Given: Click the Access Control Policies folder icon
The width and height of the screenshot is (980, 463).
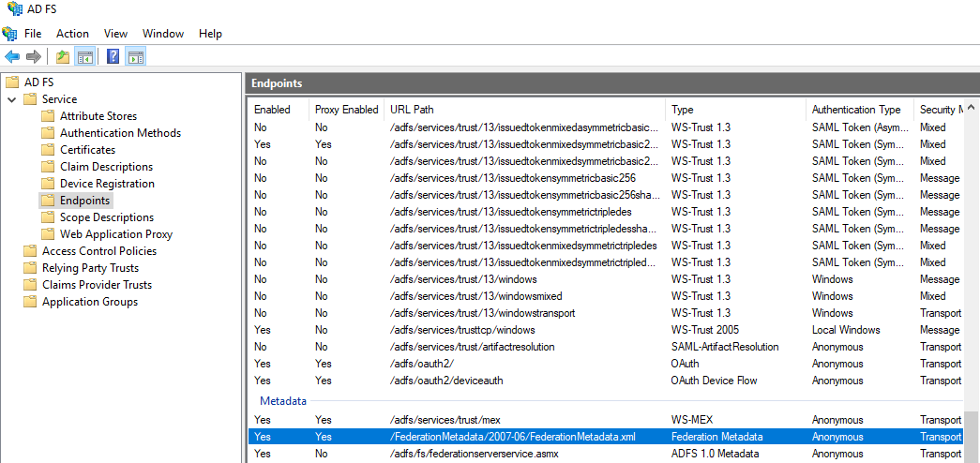Looking at the screenshot, I should coord(30,250).
